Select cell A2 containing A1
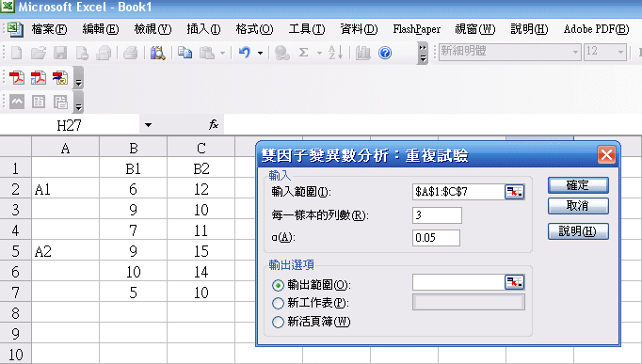This screenshot has height=364, width=642. pyautogui.click(x=66, y=189)
